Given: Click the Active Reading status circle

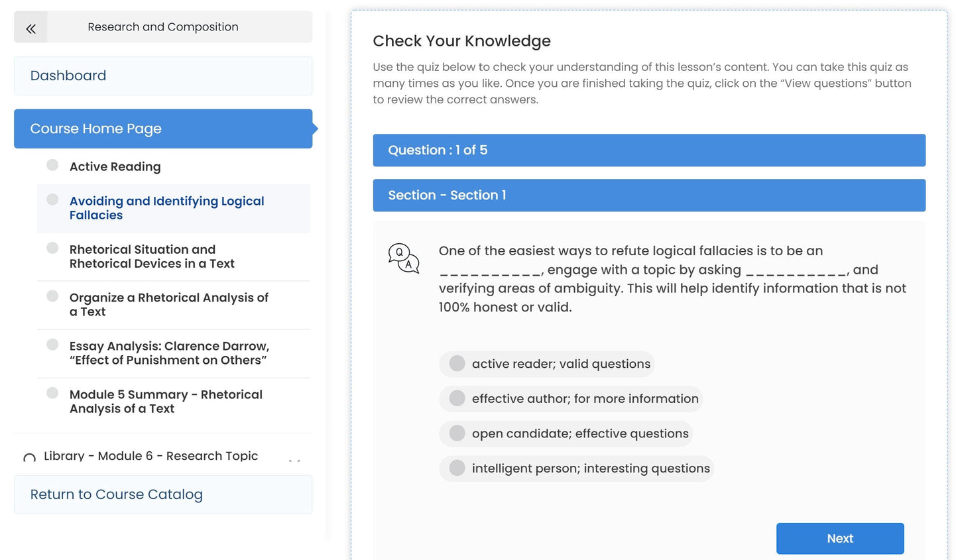Looking at the screenshot, I should 52,165.
